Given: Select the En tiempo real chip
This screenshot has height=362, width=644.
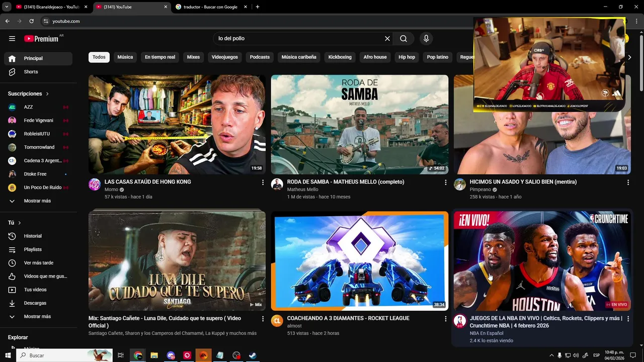Looking at the screenshot, I should (160, 57).
